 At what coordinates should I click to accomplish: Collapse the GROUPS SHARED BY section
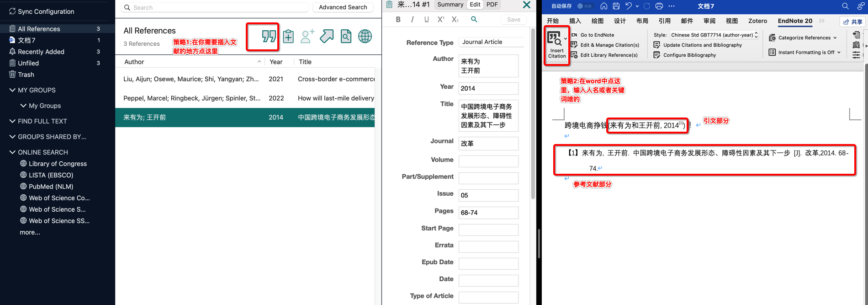coord(12,137)
